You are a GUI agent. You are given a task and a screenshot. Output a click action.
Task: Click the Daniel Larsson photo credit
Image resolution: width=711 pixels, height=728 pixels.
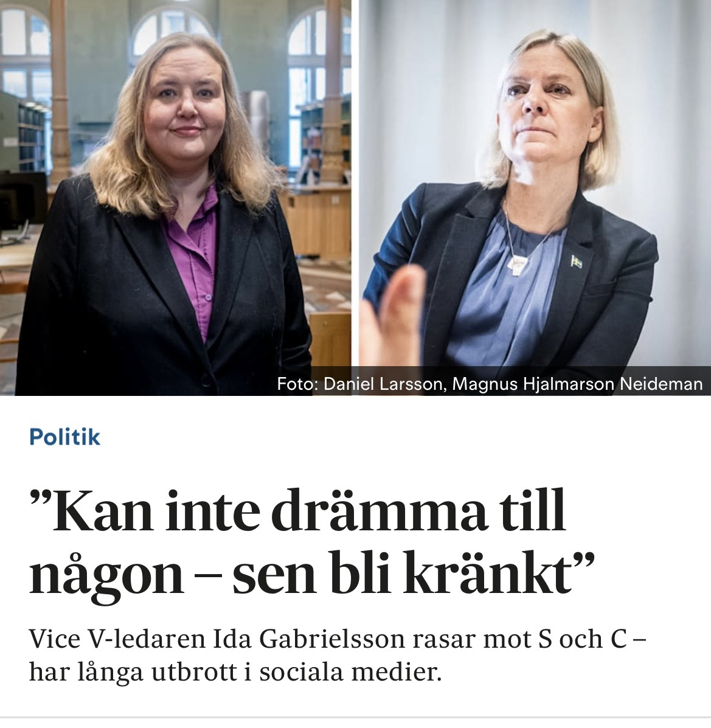[385, 384]
